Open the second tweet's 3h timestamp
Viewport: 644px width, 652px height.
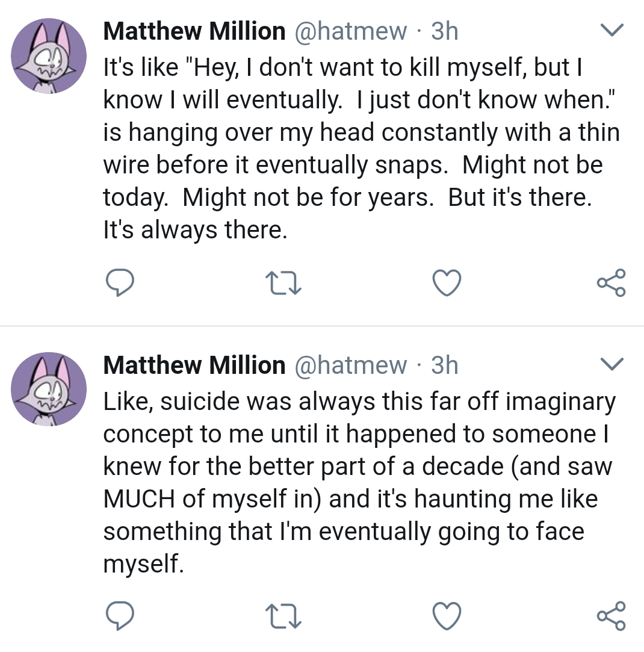tap(445, 365)
